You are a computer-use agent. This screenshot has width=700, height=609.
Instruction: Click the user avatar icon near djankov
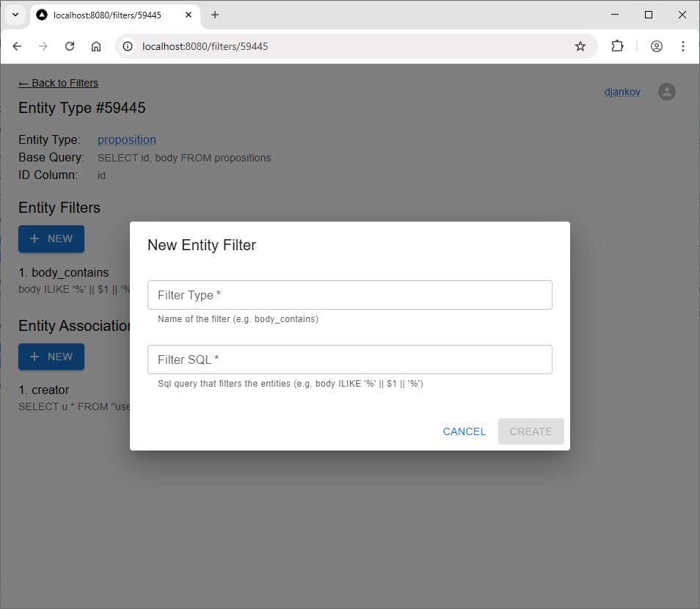(x=666, y=92)
